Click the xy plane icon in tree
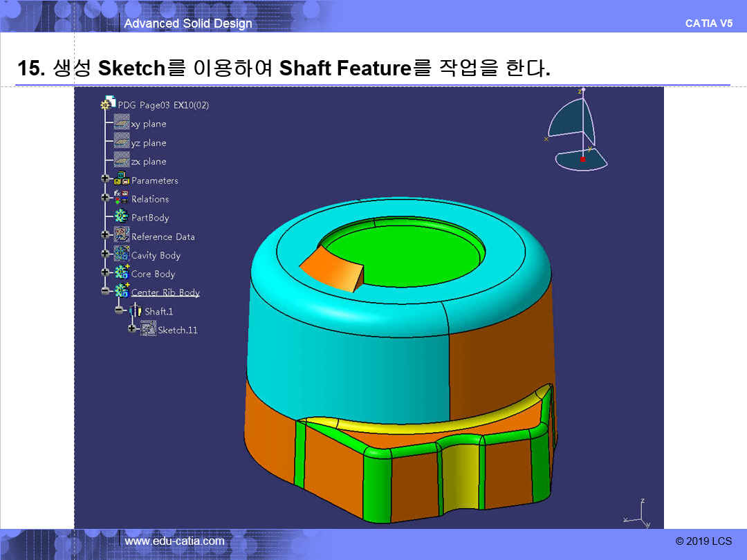Viewport: 747px width, 560px height. (122, 123)
